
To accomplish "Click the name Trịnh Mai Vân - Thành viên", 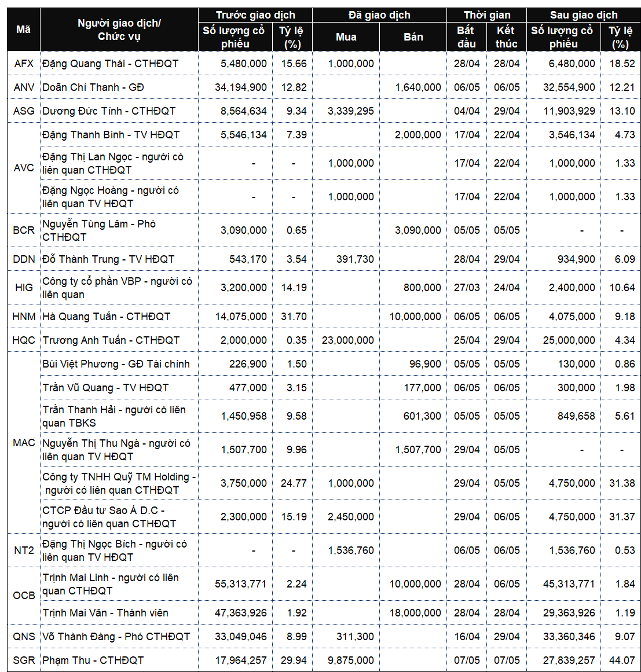I will (105, 613).
